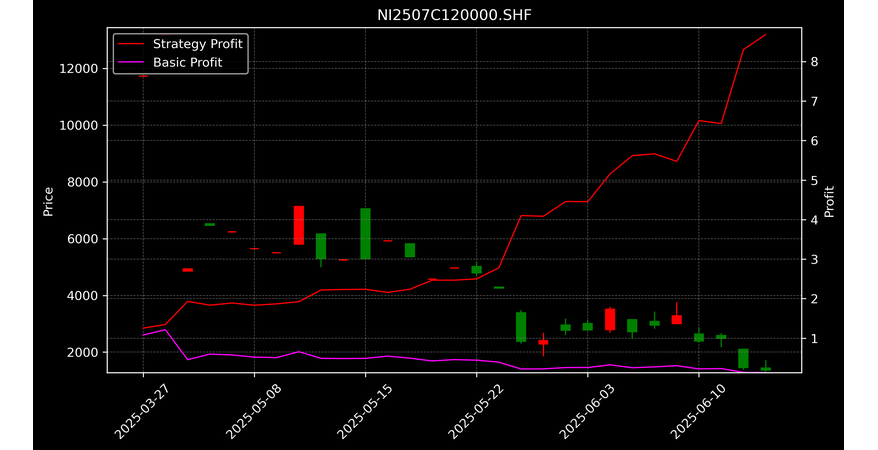878x450 pixels.
Task: Click the magenta line sample in legend
Action: 132,63
